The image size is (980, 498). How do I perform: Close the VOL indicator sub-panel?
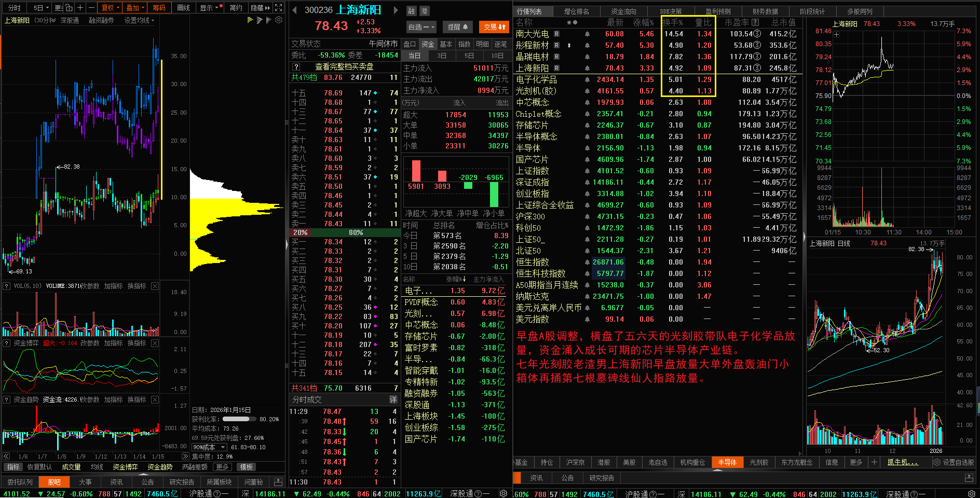pyautogui.click(x=155, y=286)
